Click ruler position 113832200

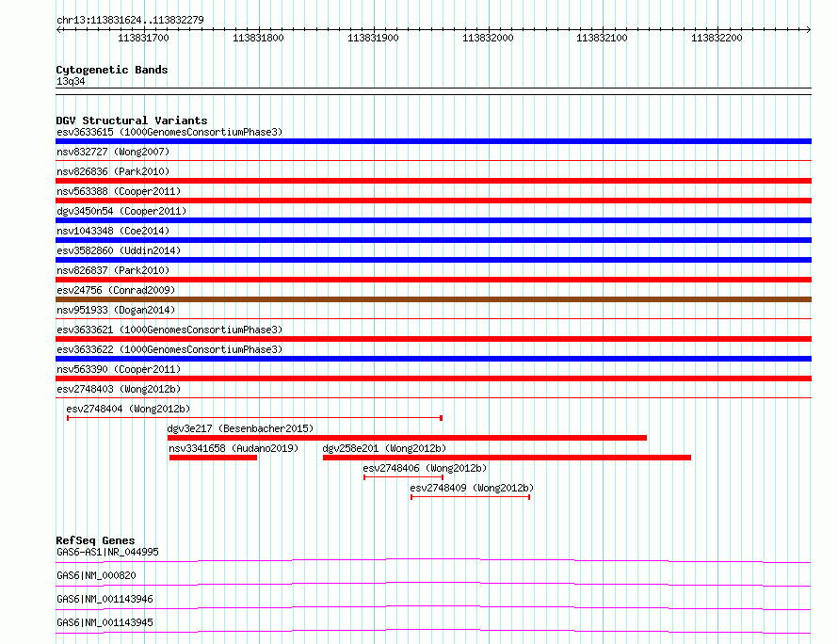coord(717,38)
